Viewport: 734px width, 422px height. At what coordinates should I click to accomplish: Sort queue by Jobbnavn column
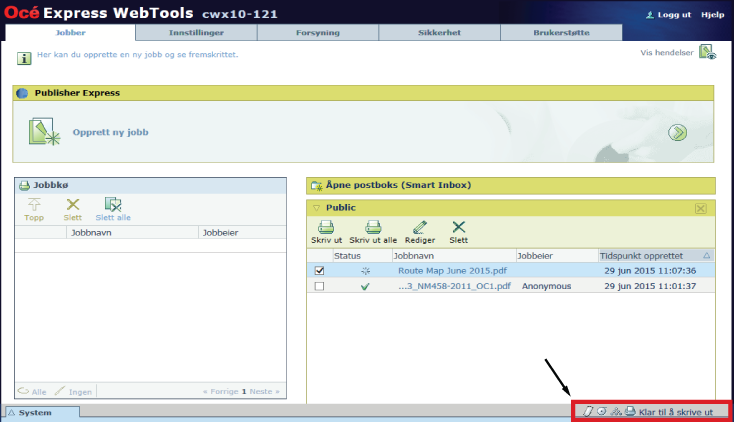[132, 233]
